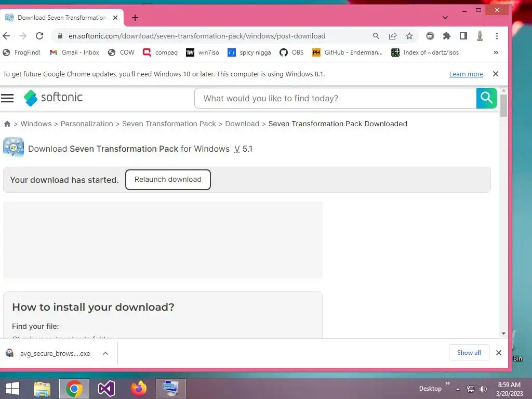
Task: Open the Windows breadcrumb link
Action: pyautogui.click(x=36, y=124)
